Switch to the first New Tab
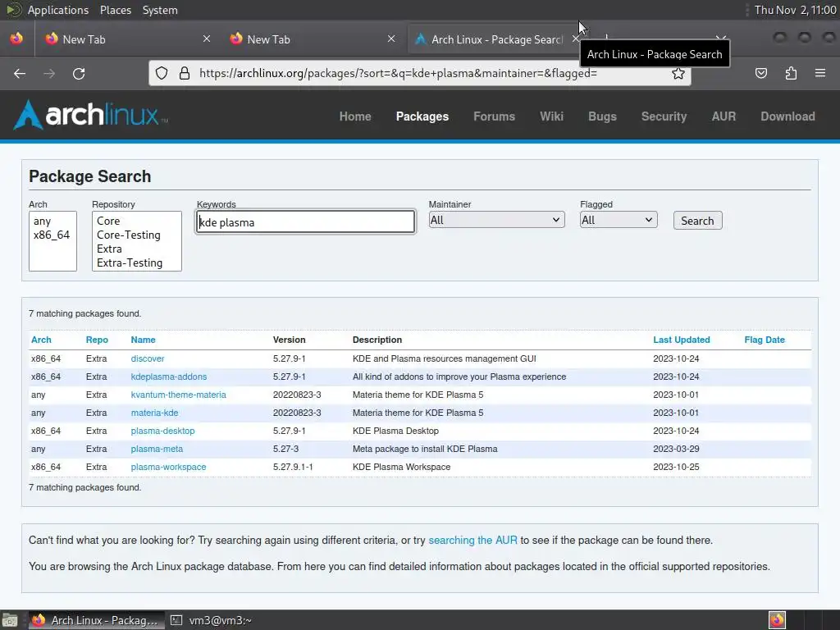840x630 pixels. click(x=127, y=39)
